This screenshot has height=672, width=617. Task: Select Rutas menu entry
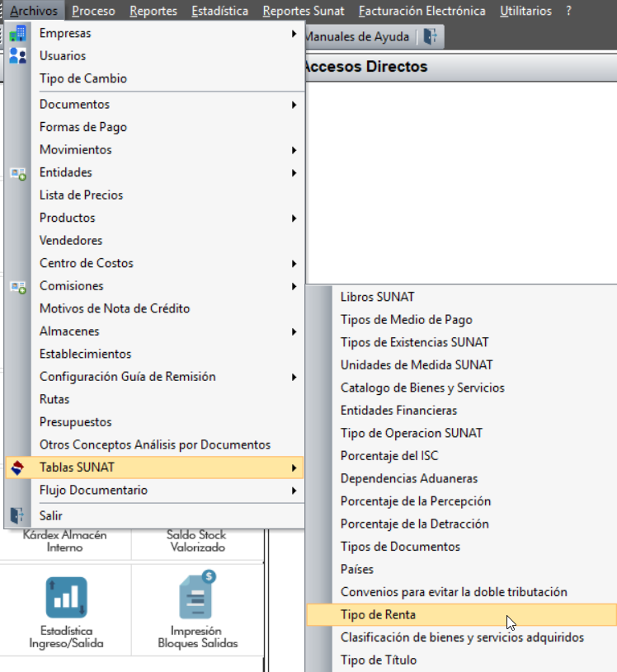[x=154, y=399]
